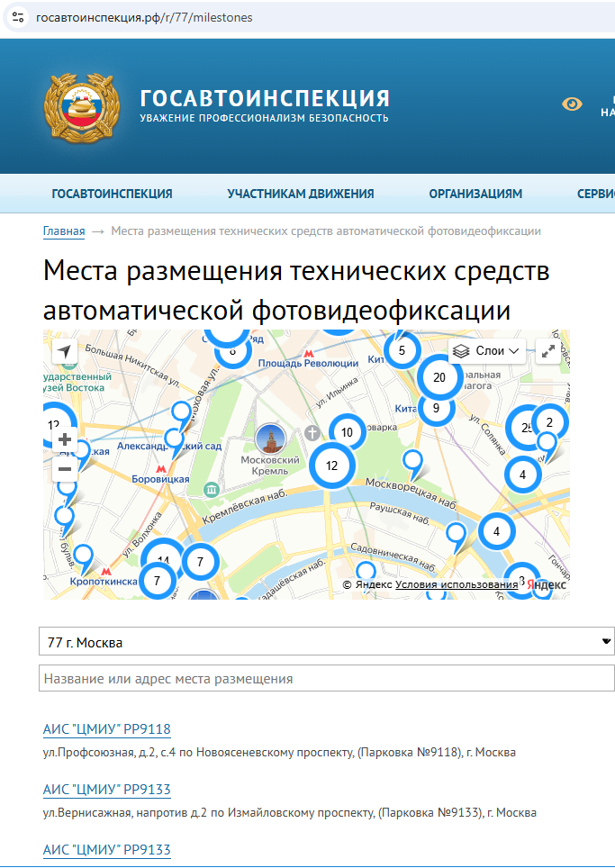Open the region selector 77 г. Москва
The width and height of the screenshot is (615, 868).
(x=326, y=642)
